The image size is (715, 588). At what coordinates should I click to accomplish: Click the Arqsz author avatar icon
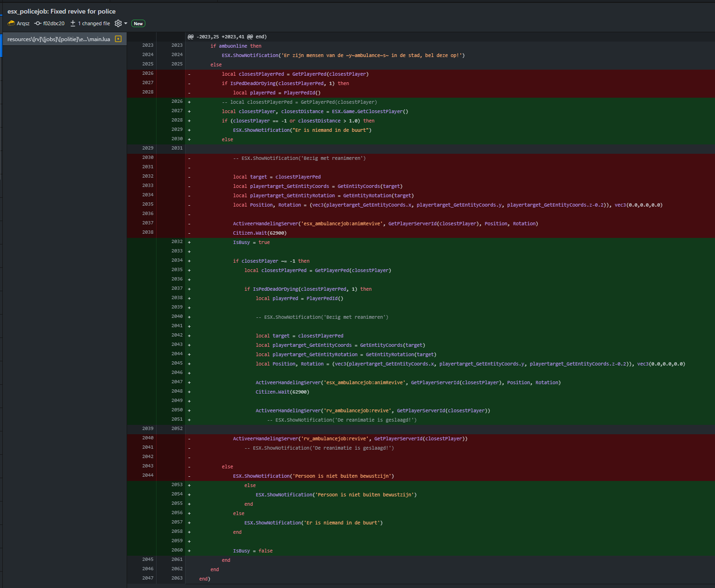pyautogui.click(x=11, y=23)
